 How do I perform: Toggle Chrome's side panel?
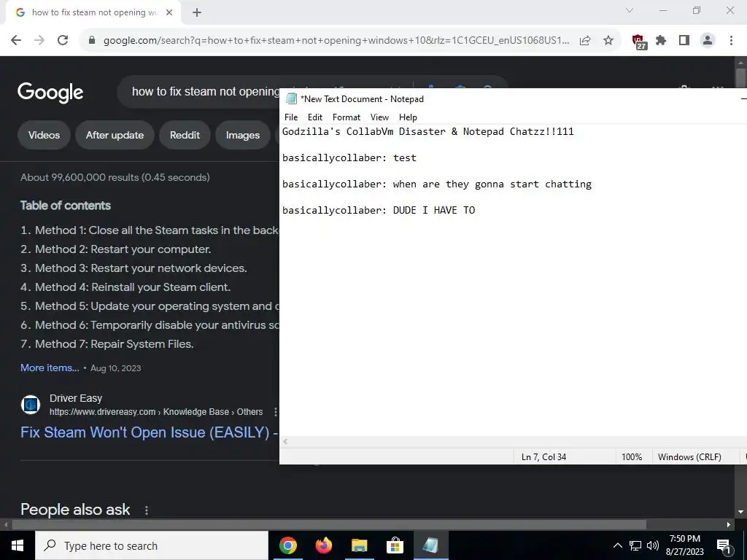pos(684,41)
